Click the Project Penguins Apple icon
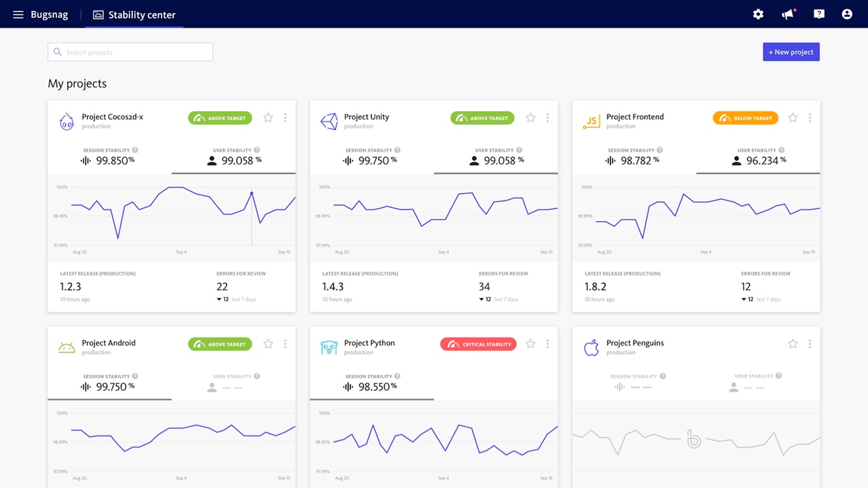This screenshot has width=868, height=488. 591,348
